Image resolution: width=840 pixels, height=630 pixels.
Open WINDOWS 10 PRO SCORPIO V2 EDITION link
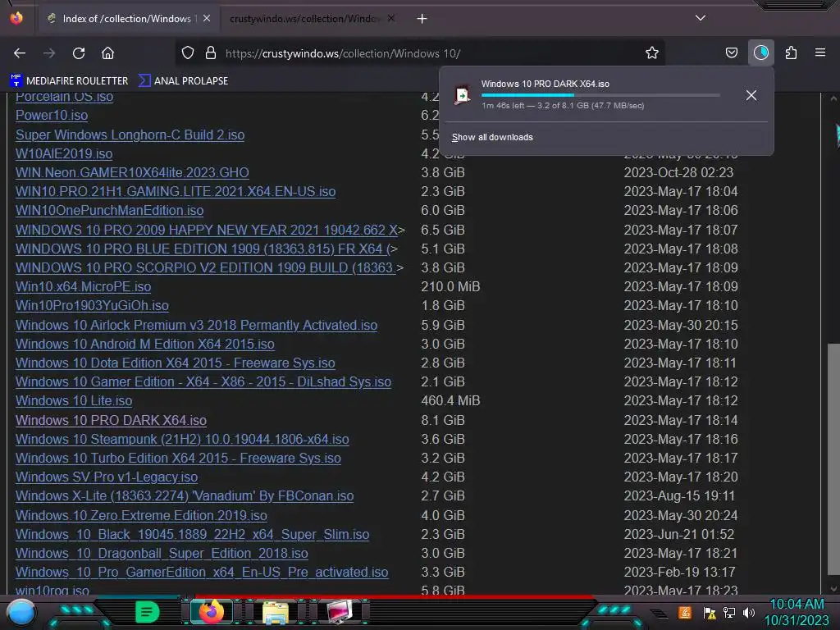206,267
